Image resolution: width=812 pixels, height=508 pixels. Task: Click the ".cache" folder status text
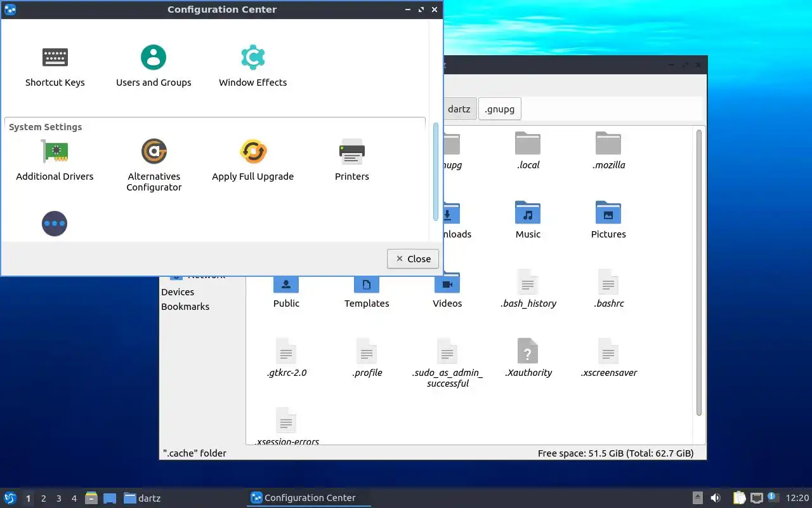195,453
